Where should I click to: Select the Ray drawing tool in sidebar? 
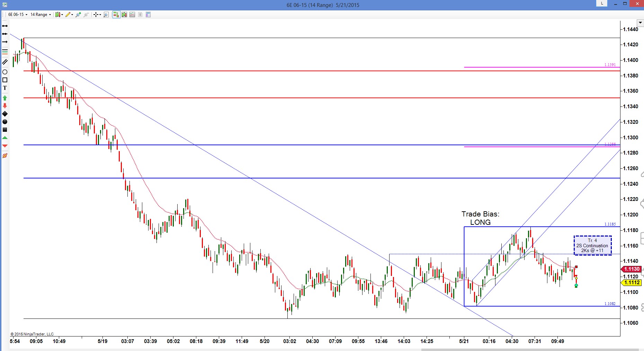coord(5,34)
